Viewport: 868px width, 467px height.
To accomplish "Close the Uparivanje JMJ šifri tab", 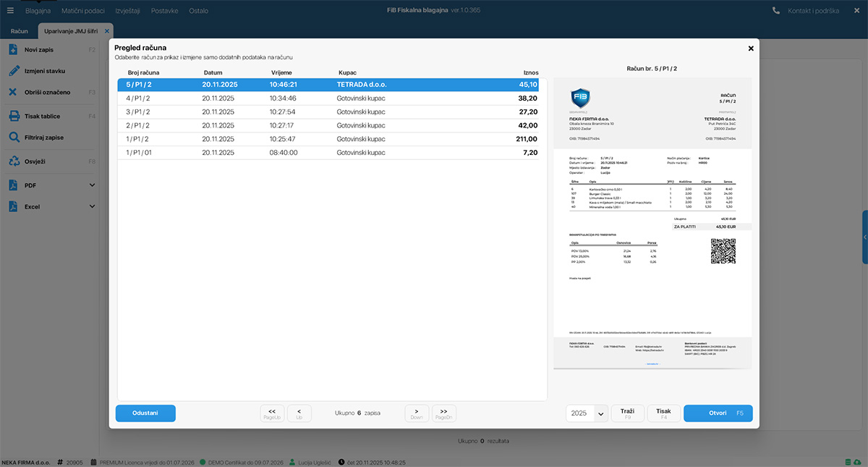I will 107,31.
